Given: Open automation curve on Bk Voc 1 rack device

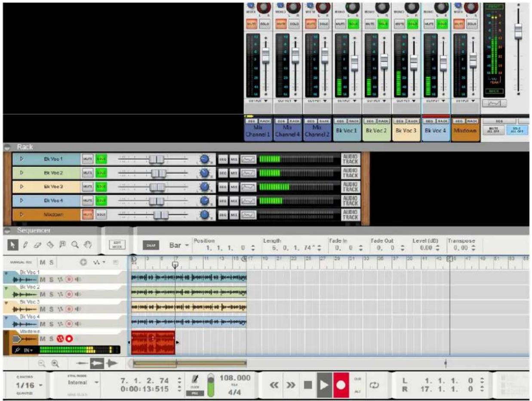Looking at the screenshot, I should 247,159.
